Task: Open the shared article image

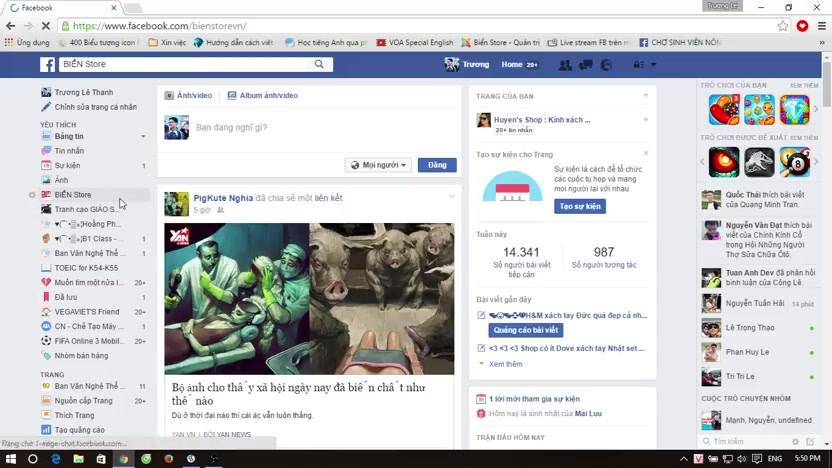Action: [x=309, y=299]
